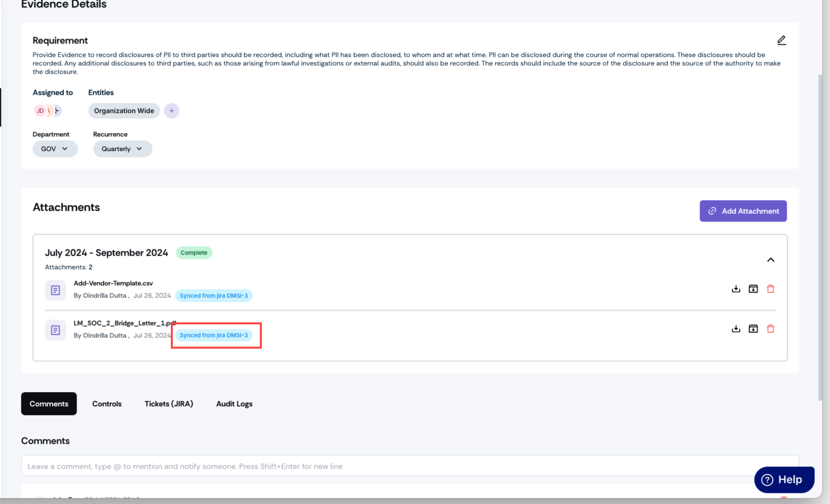Open the Help widget
The height and width of the screenshot is (504, 830).
[x=784, y=479]
